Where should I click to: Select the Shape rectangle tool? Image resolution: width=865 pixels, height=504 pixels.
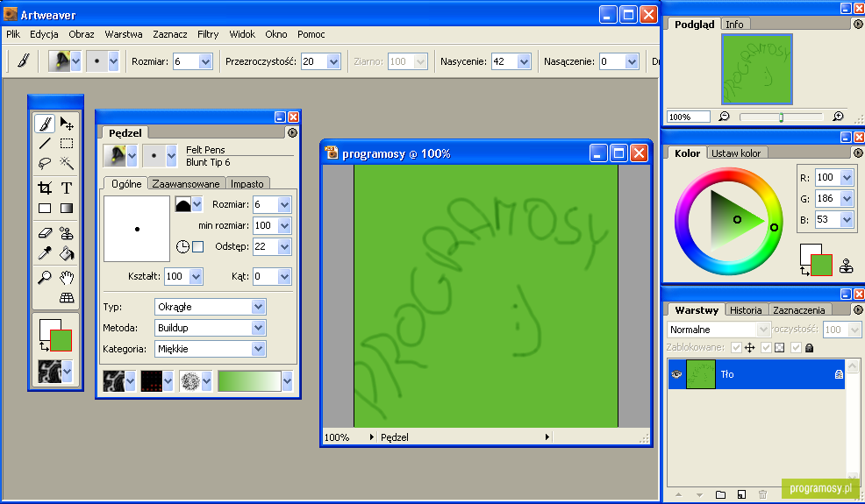[x=45, y=209]
